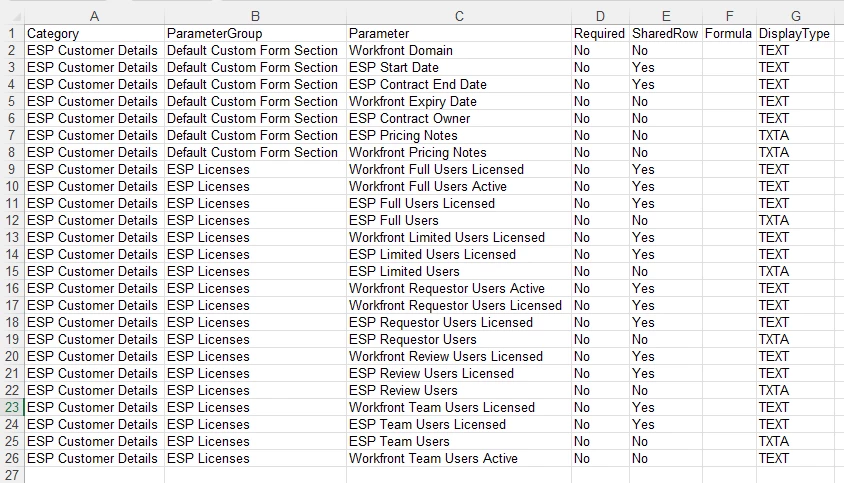Click Default Custom Form Section in row 8
Screen dimensions: 844x483
[255, 152]
